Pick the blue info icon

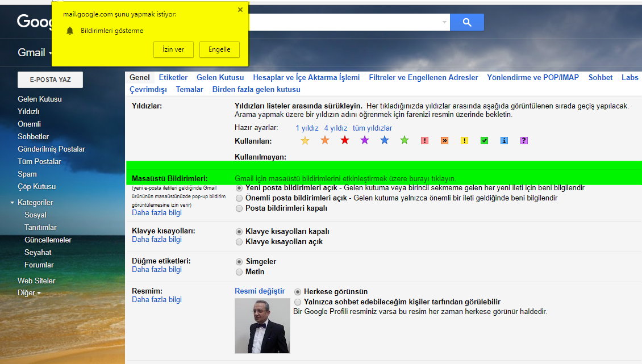(504, 140)
